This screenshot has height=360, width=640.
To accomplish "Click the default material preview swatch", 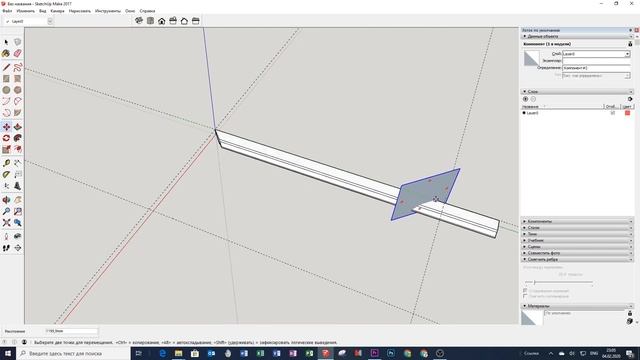I will pos(531,318).
